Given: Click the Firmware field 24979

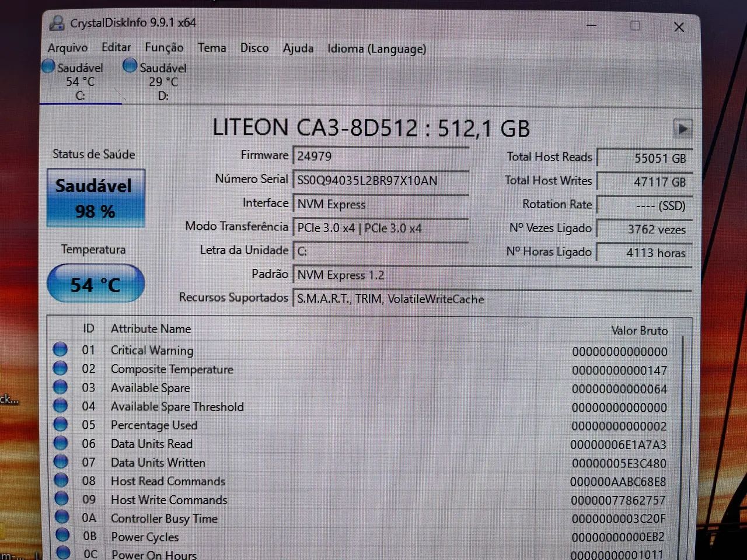Looking at the screenshot, I should tap(381, 156).
